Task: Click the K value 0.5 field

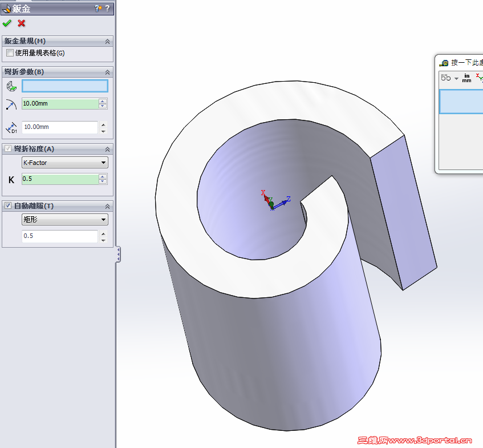Action: [x=60, y=179]
